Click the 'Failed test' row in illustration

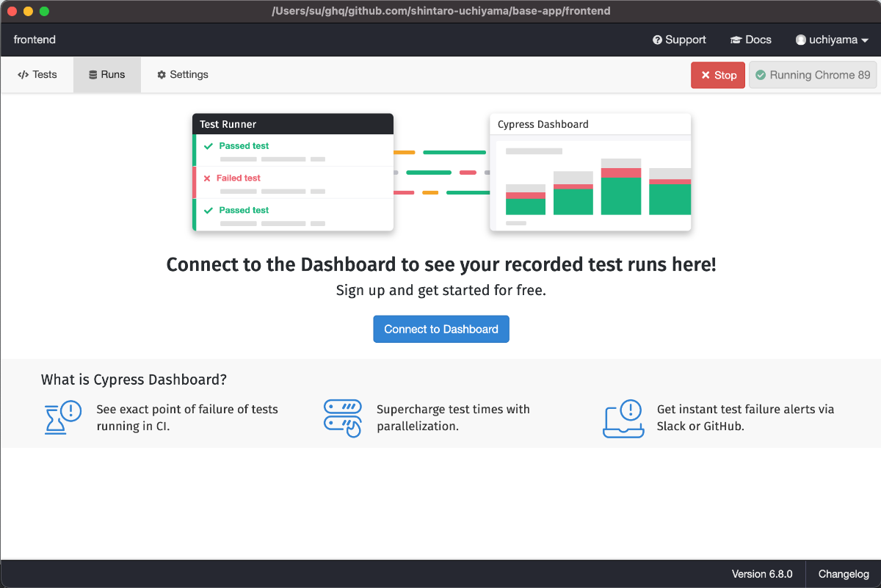293,182
